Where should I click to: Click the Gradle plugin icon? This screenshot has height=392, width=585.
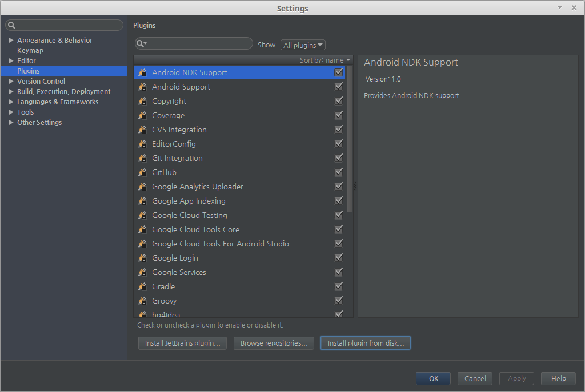pyautogui.click(x=142, y=286)
